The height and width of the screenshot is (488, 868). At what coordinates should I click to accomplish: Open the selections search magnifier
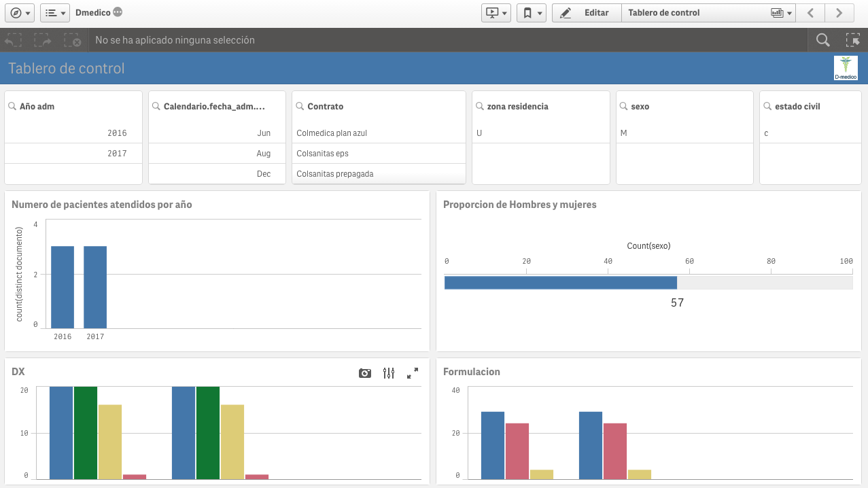click(x=822, y=40)
